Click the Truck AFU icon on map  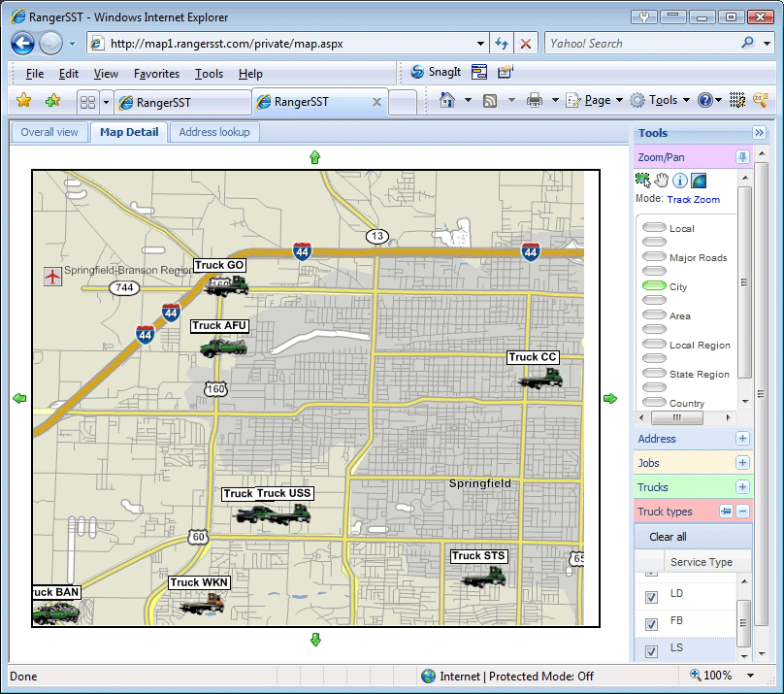223,346
